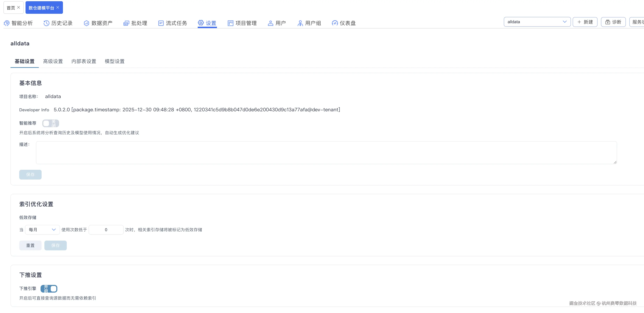The image size is (644, 313).
Task: Toggle the 设置 navigation item
Action: (x=207, y=23)
